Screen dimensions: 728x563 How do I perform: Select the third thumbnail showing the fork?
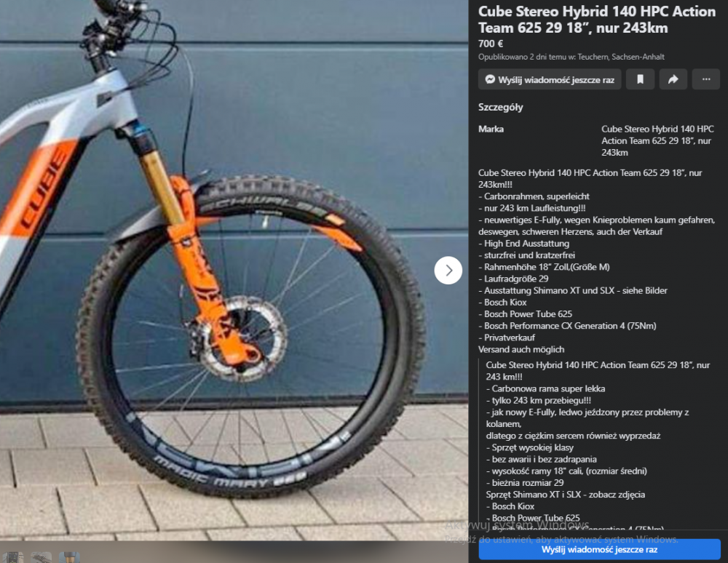coord(70,557)
